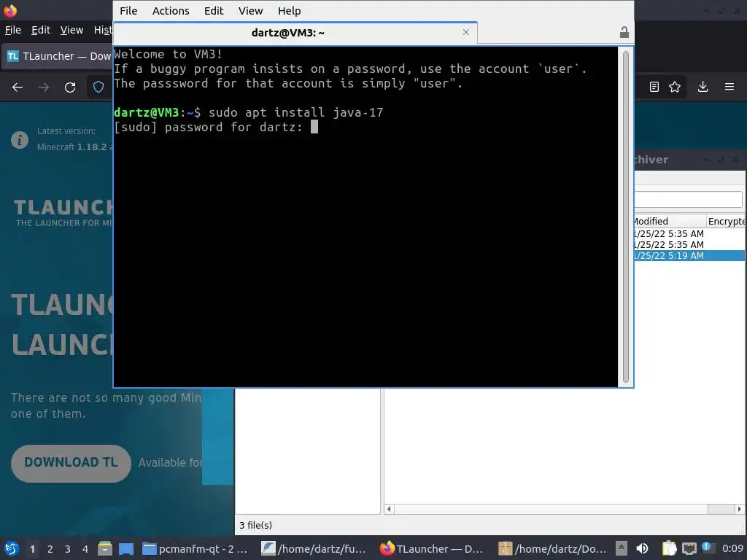Open the clipboard manager tray icon
Viewport: 747px width, 560px height.
point(670,548)
